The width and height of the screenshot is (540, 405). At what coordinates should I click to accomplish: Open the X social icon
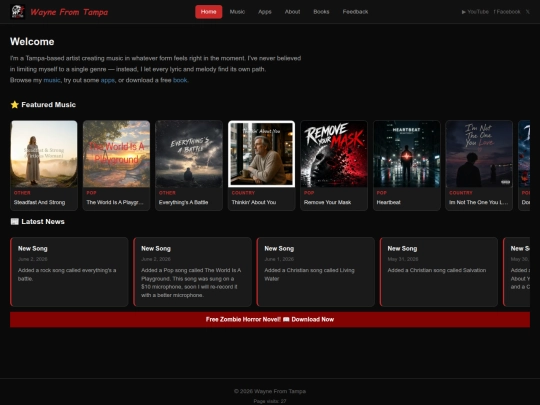point(527,12)
